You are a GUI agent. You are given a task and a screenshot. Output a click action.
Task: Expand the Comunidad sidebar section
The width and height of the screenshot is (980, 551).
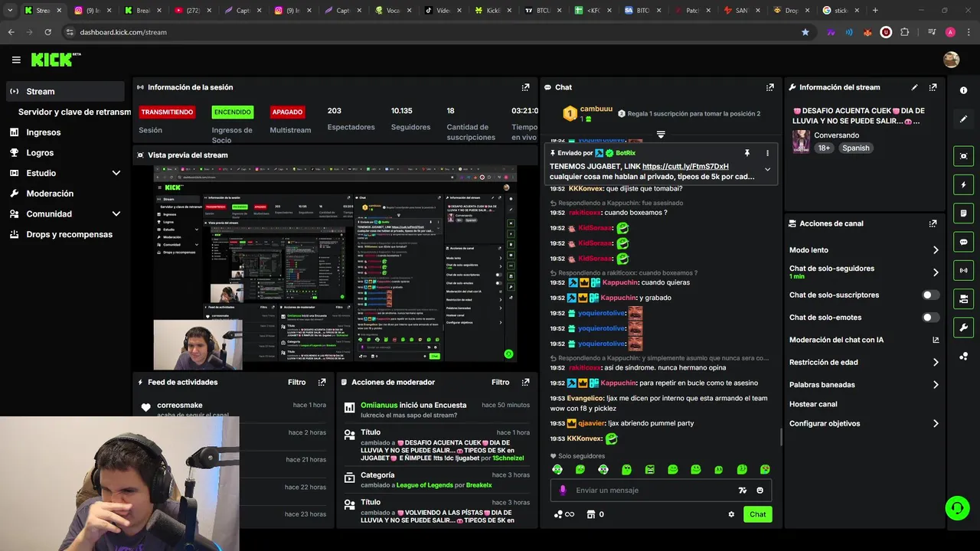(x=116, y=214)
